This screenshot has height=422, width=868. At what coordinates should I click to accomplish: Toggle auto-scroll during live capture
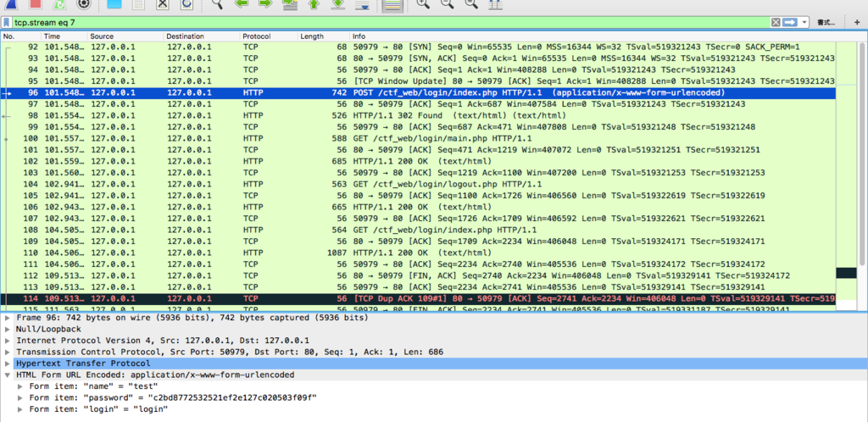(x=362, y=4)
